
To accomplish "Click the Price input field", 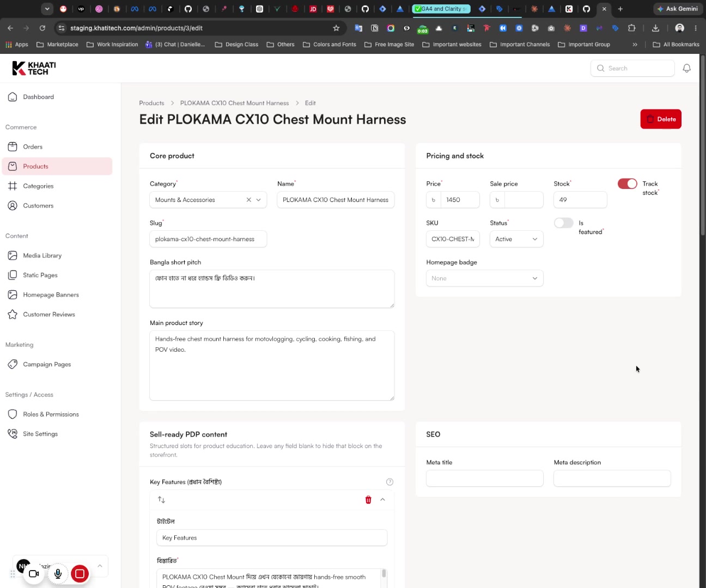I will [460, 200].
